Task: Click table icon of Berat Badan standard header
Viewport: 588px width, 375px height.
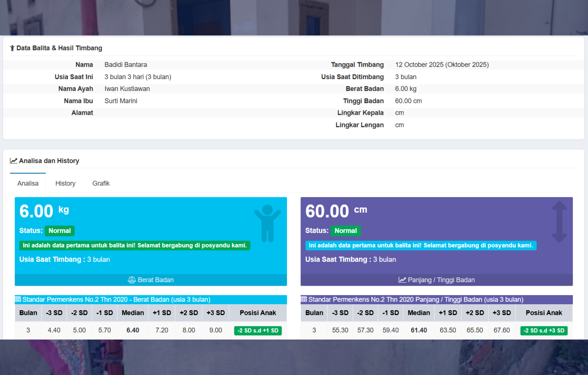Action: [18, 299]
